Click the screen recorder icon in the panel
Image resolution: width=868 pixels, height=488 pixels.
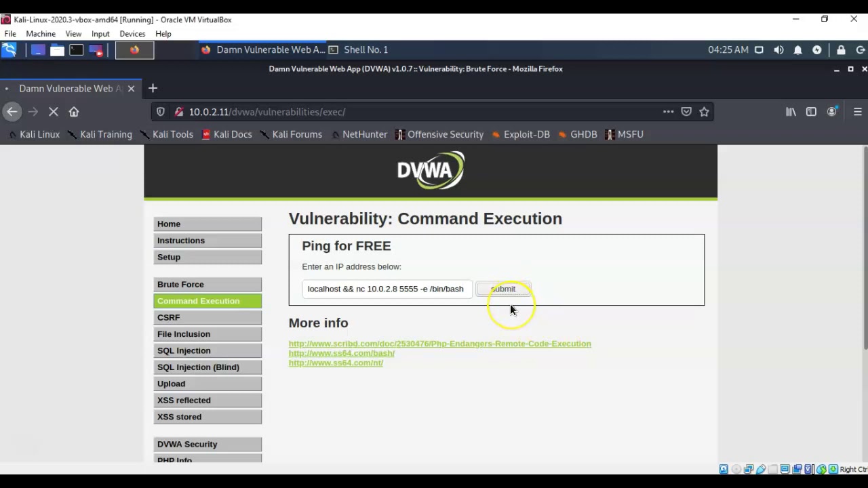96,49
